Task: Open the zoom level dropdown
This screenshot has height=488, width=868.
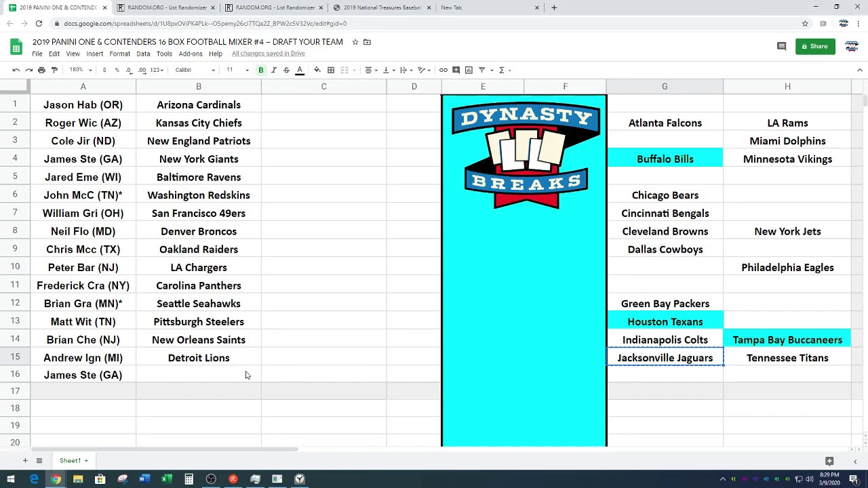Action: [81, 70]
